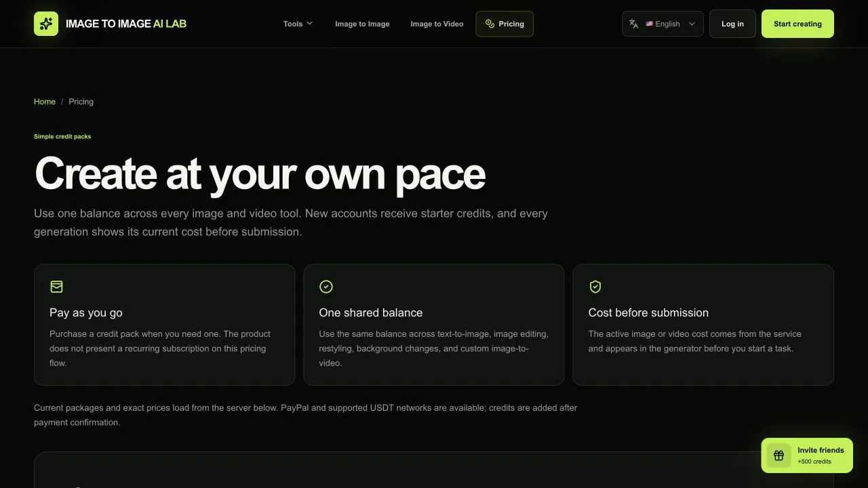The image size is (868, 488).
Task: Click the Pricing breadcrumb text
Action: (81, 102)
